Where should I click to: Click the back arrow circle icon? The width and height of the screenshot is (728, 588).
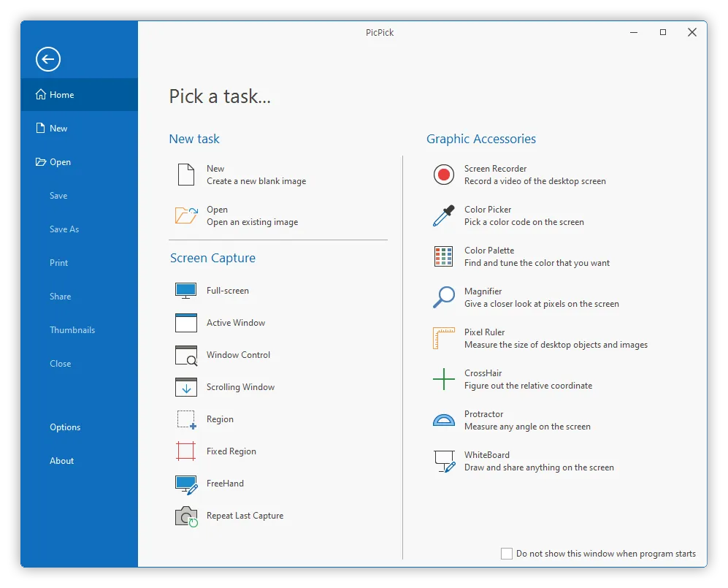48,59
